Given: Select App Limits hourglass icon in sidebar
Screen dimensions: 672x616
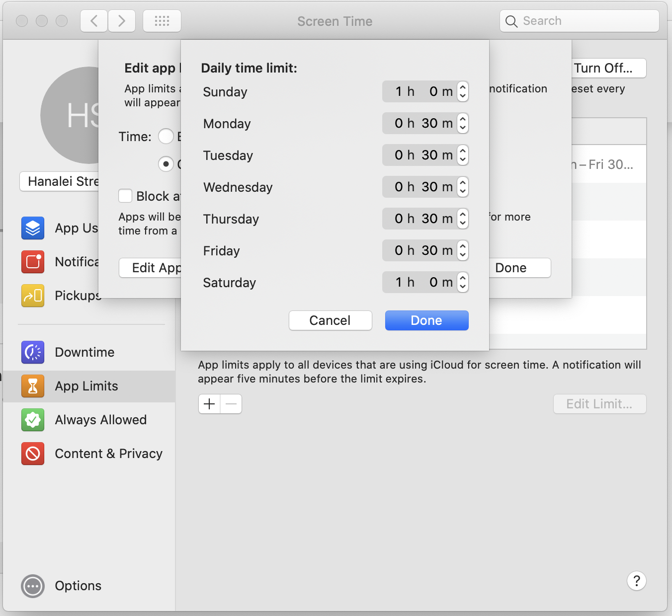Looking at the screenshot, I should tap(33, 386).
